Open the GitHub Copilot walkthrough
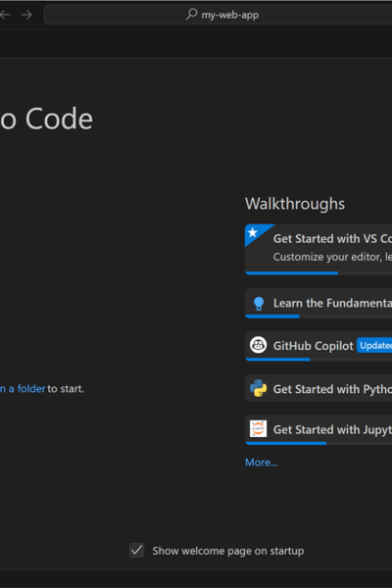 tap(318, 346)
